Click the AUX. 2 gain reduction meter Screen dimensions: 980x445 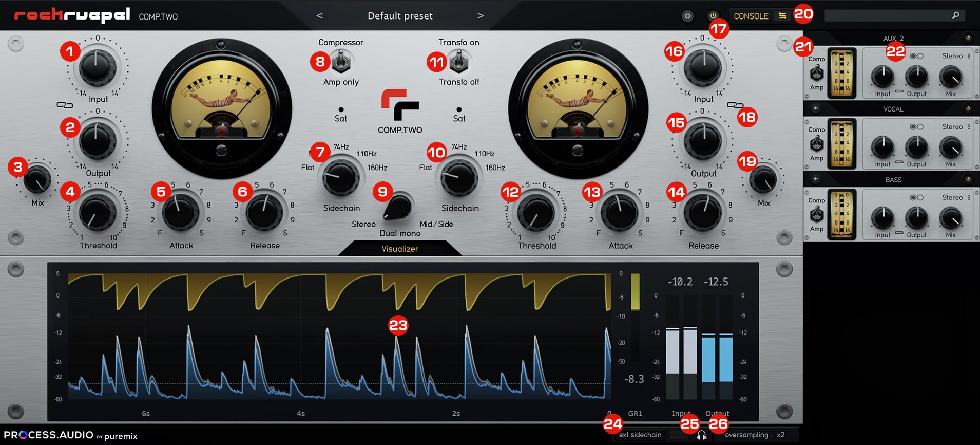click(x=841, y=73)
